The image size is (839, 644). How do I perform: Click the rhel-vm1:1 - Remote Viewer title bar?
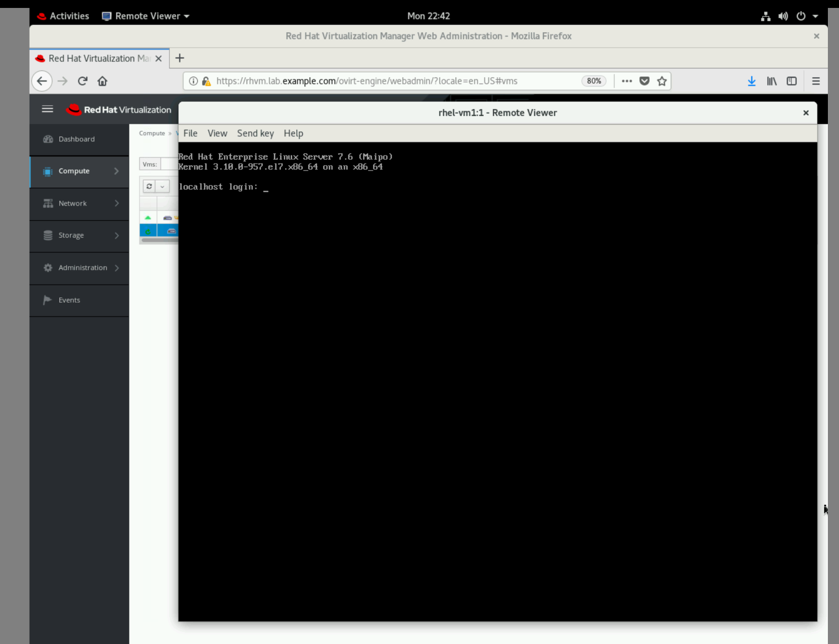click(498, 113)
